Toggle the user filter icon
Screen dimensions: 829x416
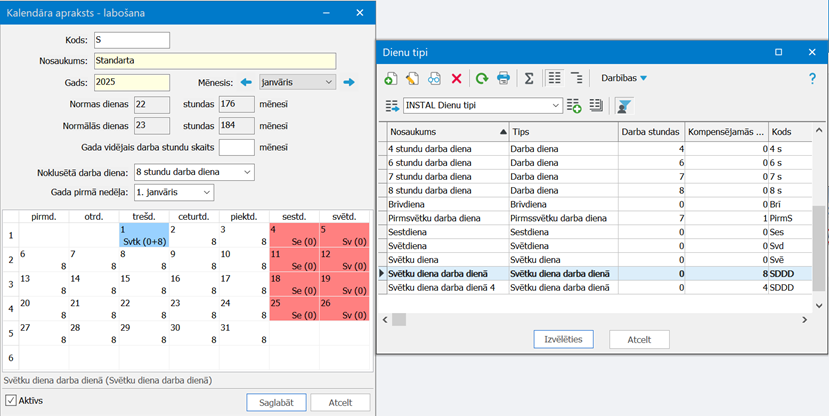[624, 105]
